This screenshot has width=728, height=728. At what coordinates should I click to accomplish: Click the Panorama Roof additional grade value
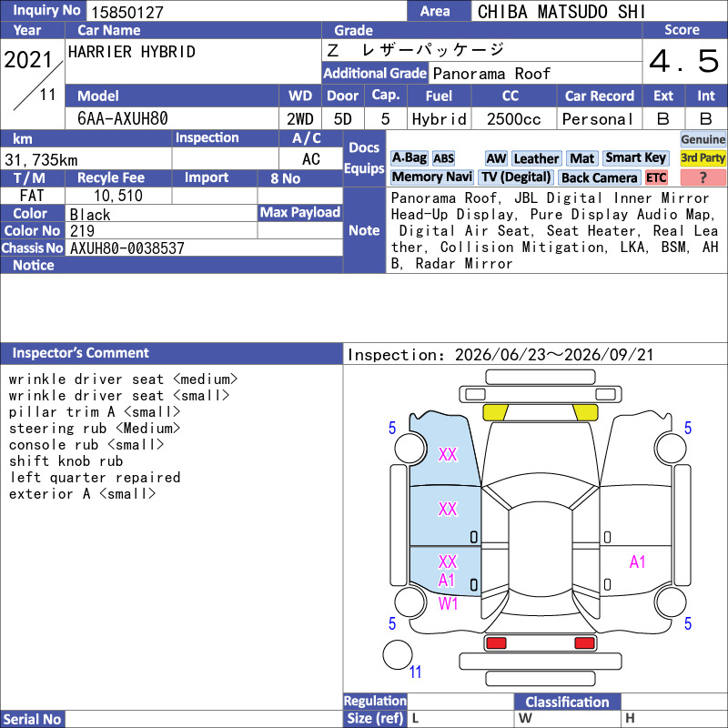pyautogui.click(x=491, y=74)
